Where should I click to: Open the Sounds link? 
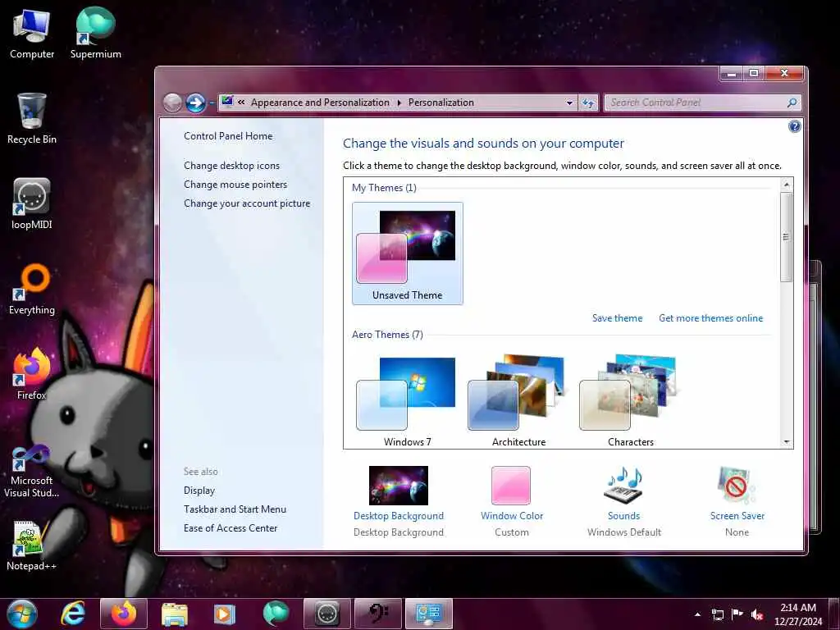point(623,516)
